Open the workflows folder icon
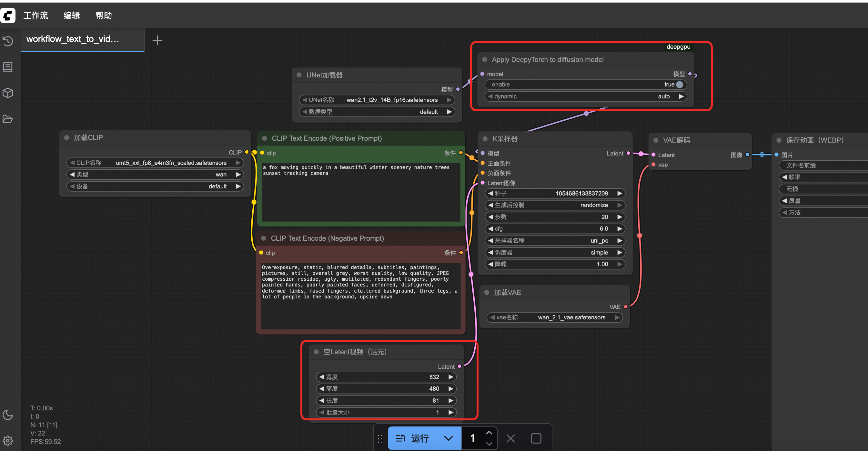This screenshot has height=451, width=868. [x=8, y=119]
